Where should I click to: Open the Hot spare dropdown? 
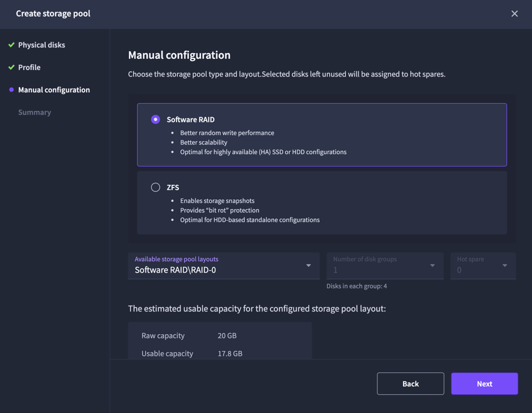tap(483, 266)
